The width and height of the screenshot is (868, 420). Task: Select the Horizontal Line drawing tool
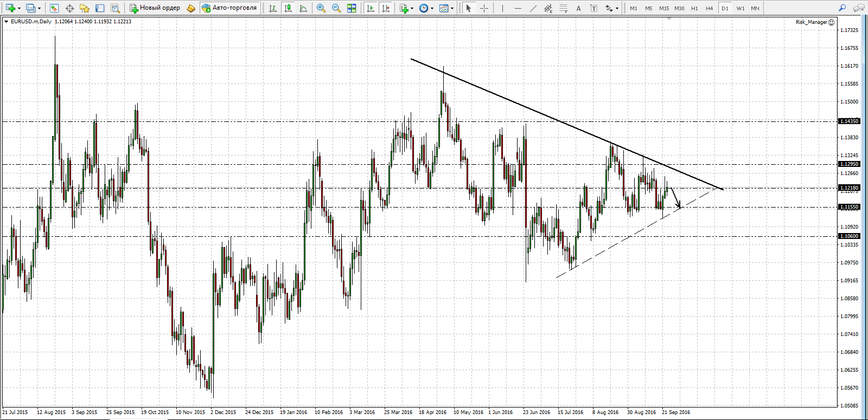[x=518, y=8]
